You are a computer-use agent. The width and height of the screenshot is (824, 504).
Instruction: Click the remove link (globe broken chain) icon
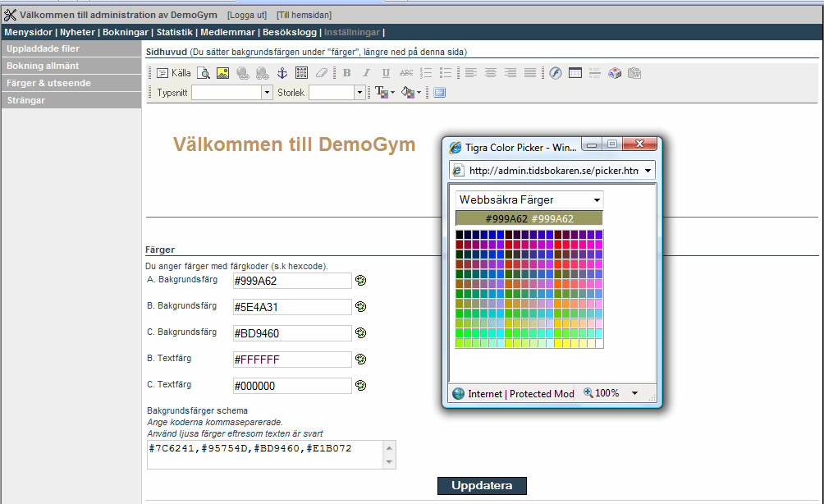tap(263, 73)
